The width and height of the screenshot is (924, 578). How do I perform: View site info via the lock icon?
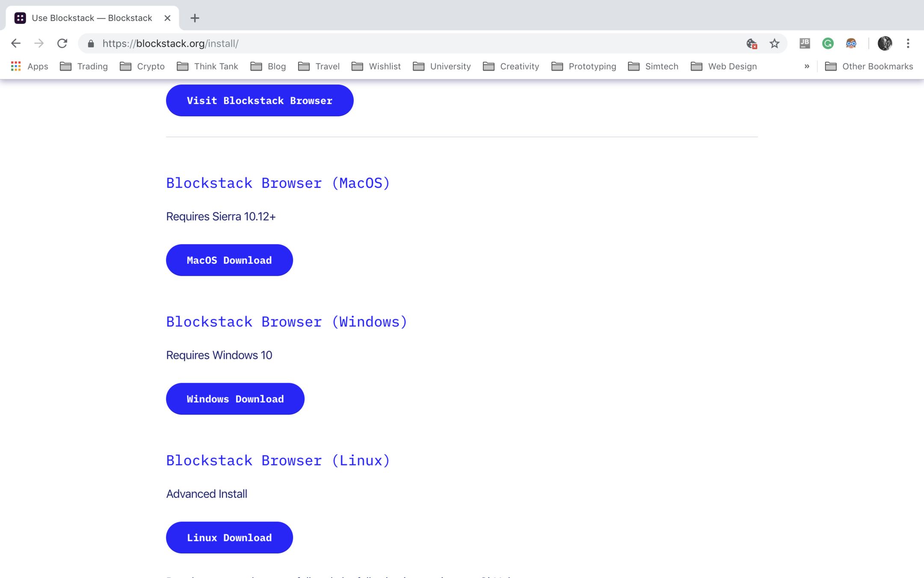point(91,43)
